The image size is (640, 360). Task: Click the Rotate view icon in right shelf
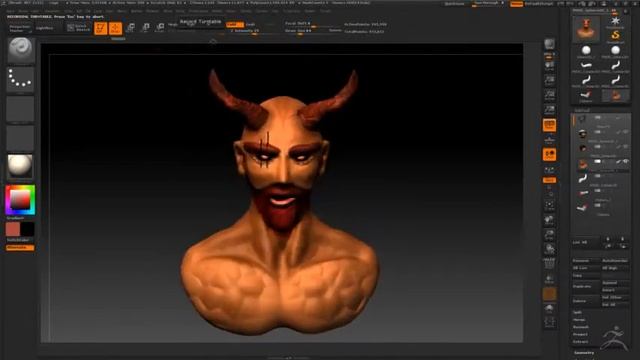click(x=549, y=249)
